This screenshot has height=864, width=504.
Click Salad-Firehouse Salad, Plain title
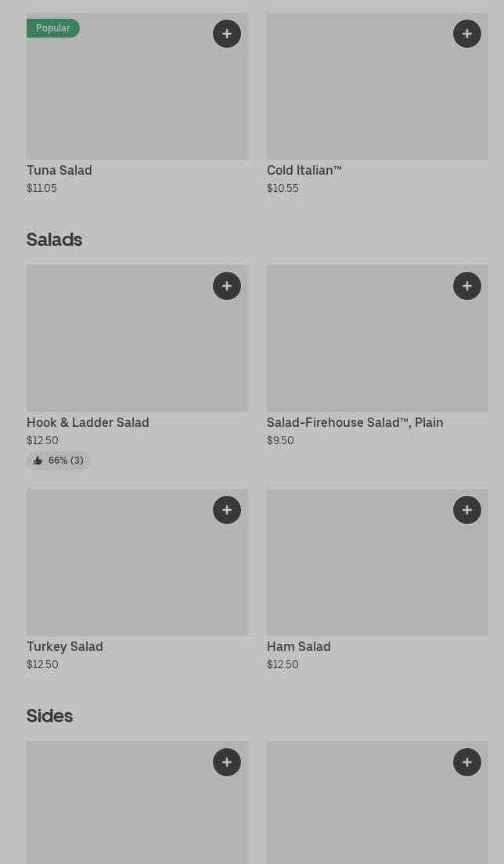tap(355, 423)
